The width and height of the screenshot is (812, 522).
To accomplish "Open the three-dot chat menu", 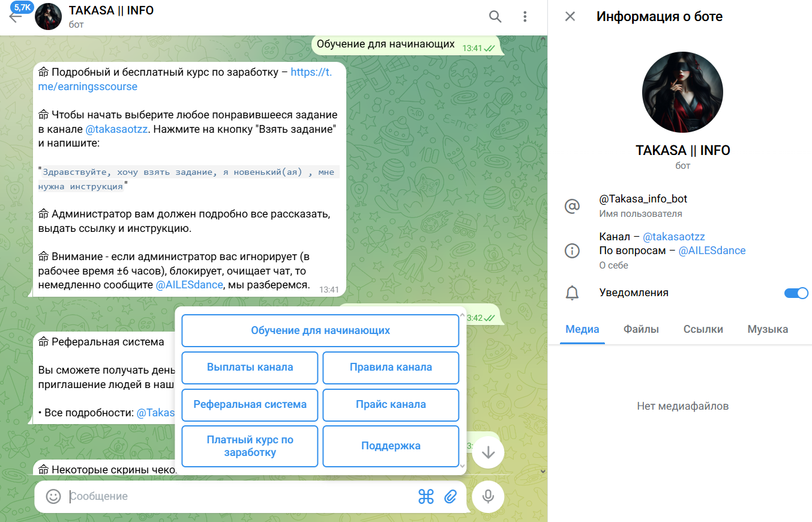I will pyautogui.click(x=524, y=16).
